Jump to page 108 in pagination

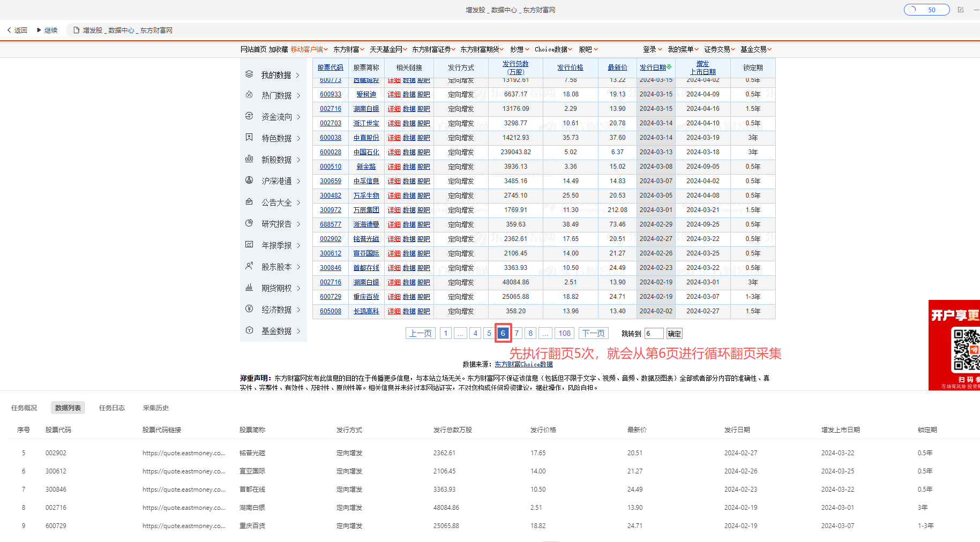[x=565, y=333]
